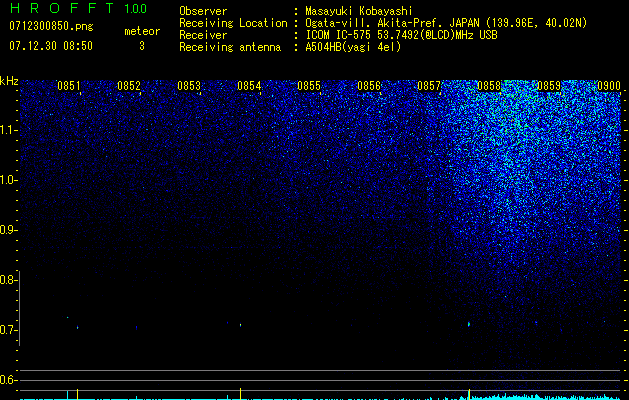Image resolution: width=629 pixels, height=400 pixels.
Task: Click the 0.7 kHz axis label
Action: (x=8, y=330)
